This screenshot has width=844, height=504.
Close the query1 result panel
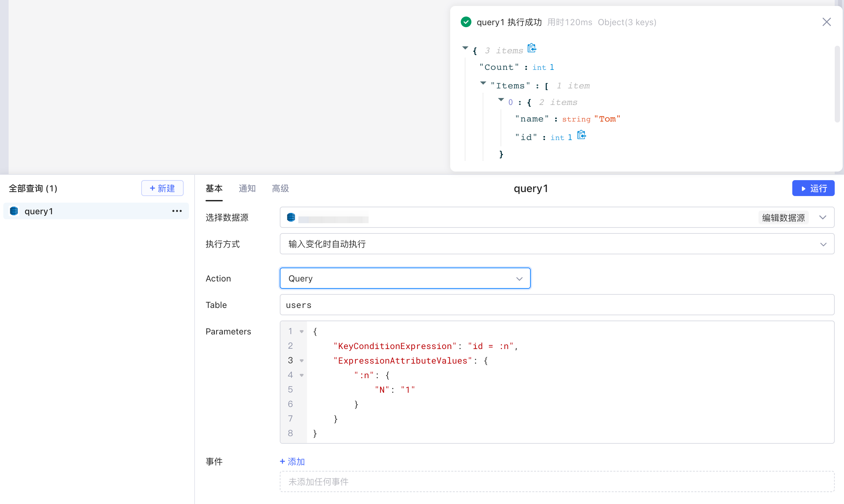(826, 22)
